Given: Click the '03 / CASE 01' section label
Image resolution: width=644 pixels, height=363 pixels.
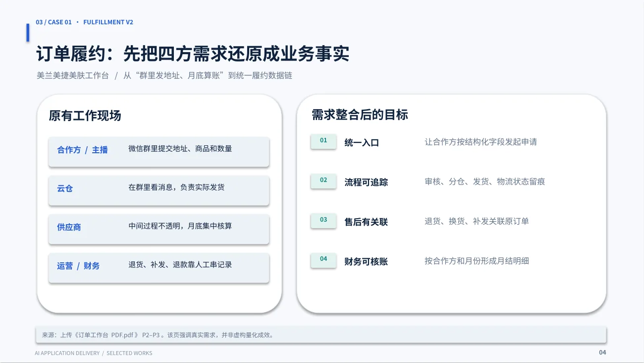Looking at the screenshot, I should click(54, 22).
